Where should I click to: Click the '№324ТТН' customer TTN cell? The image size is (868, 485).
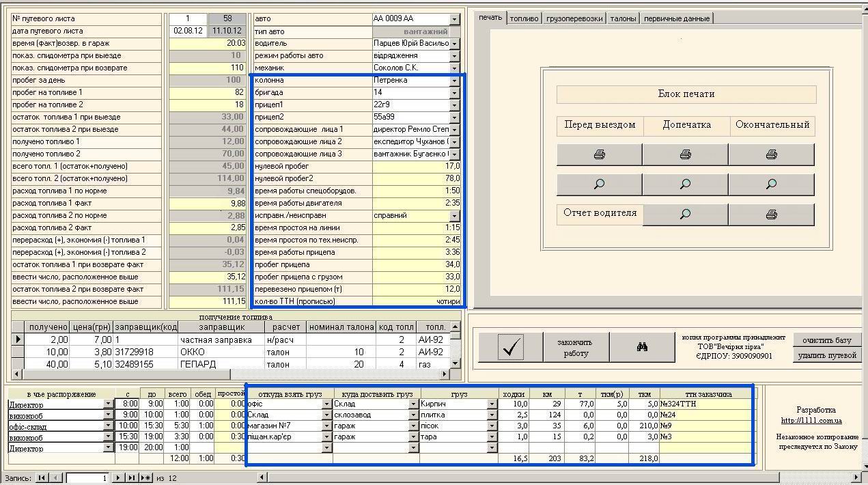[x=706, y=404]
